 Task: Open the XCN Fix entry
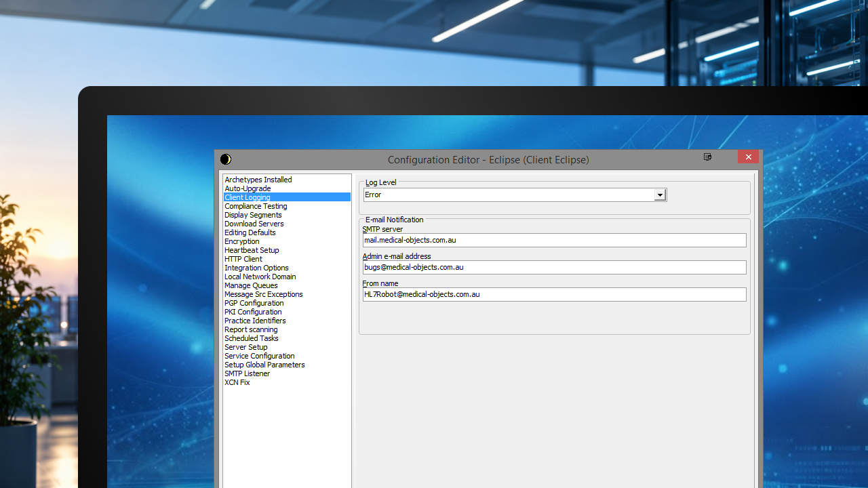[287, 382]
